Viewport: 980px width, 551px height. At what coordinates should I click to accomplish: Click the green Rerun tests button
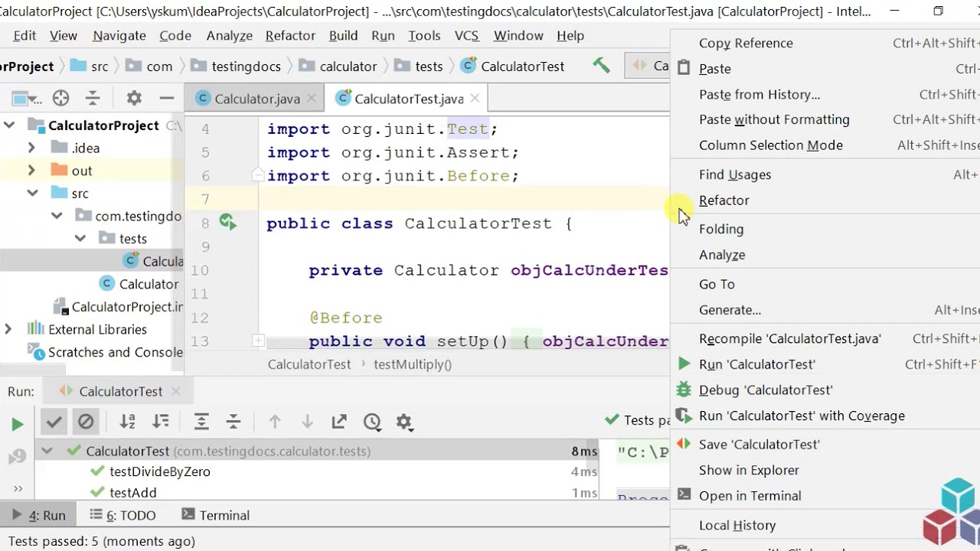(17, 424)
